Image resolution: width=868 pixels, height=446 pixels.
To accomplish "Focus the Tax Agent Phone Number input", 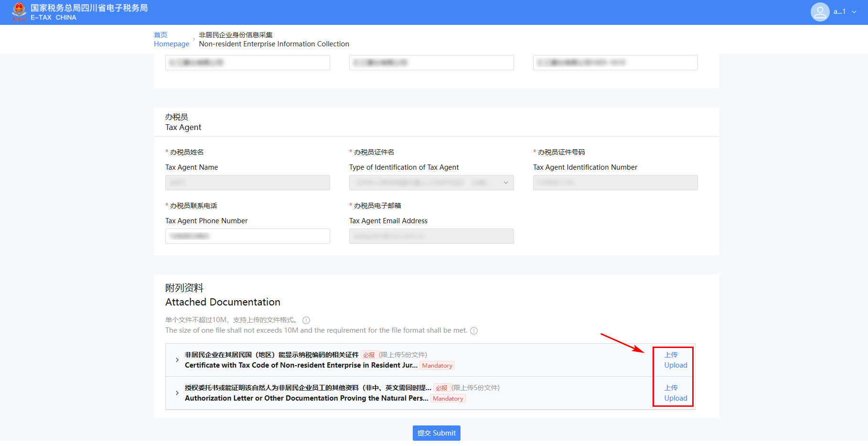I will [x=247, y=236].
